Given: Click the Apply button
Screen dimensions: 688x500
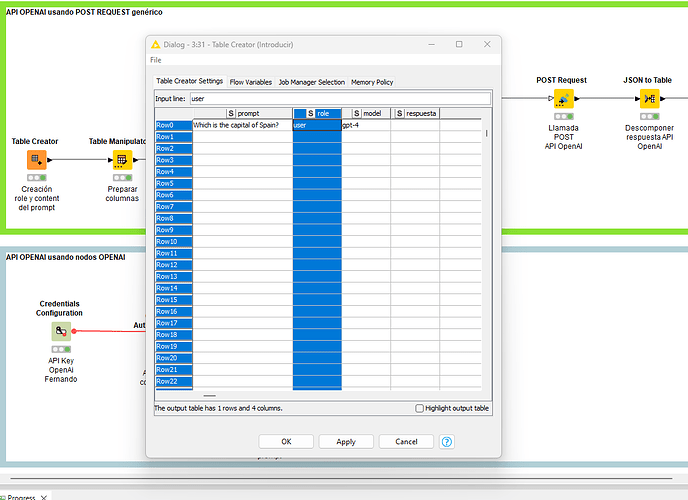Looking at the screenshot, I should 346,441.
